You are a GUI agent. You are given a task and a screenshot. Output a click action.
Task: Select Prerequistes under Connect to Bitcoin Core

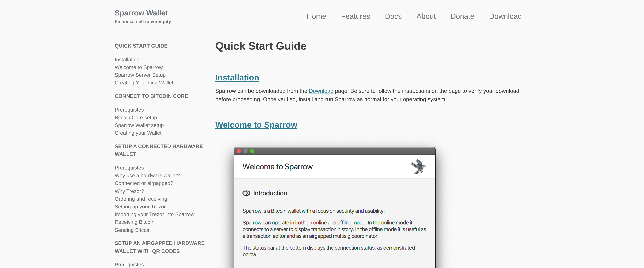point(129,110)
